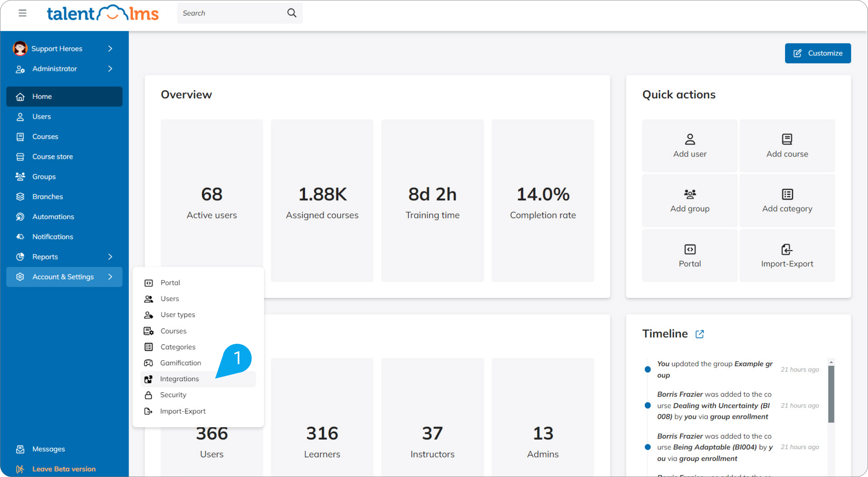Choose Gamification from Account & Settings menu
The height and width of the screenshot is (477, 868).
tap(180, 363)
